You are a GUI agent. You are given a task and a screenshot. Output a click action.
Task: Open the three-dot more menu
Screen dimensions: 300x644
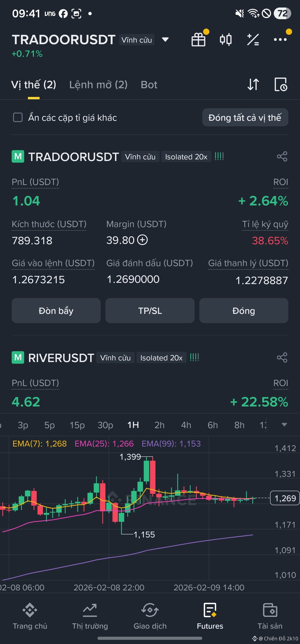(280, 39)
